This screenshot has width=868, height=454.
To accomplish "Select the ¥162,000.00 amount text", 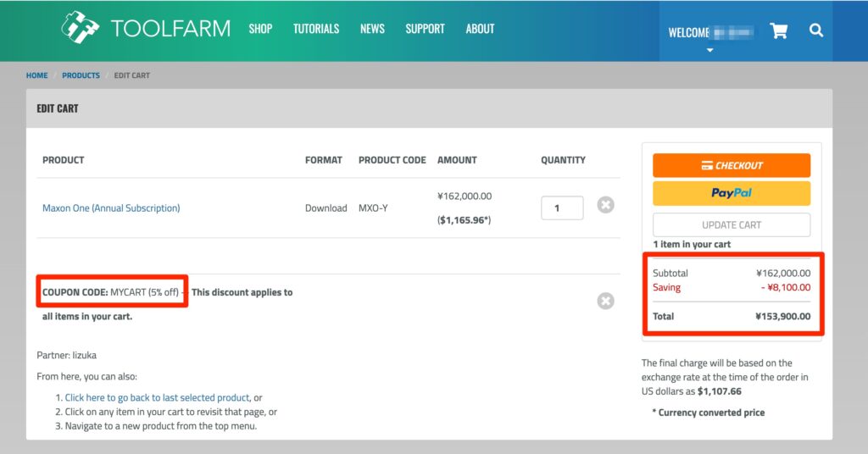I will coord(465,196).
